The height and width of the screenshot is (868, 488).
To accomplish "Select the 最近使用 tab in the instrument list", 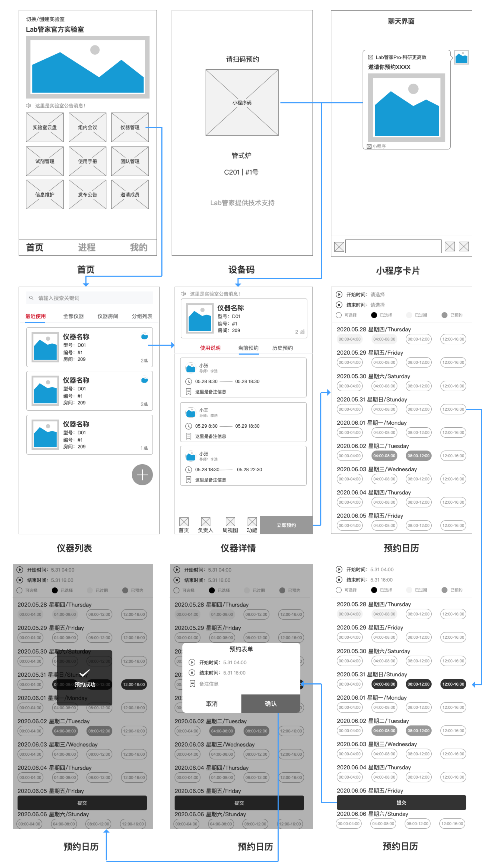I will pyautogui.click(x=35, y=316).
